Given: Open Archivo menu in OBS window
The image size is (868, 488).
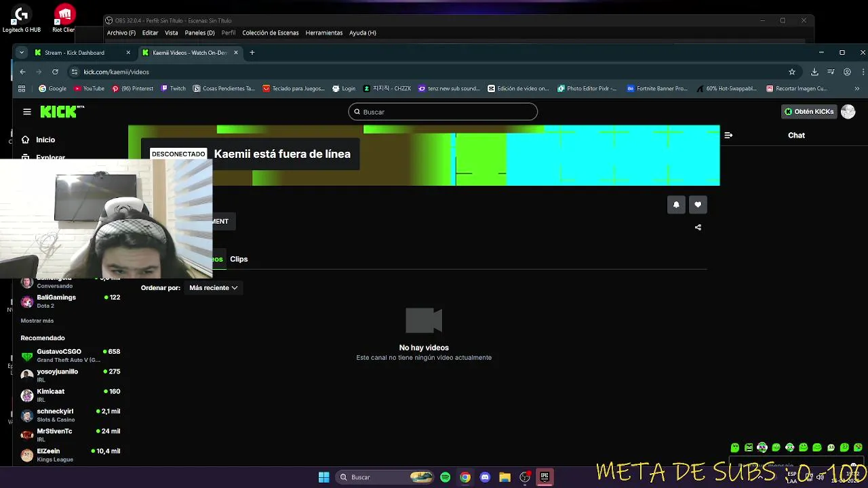Looking at the screenshot, I should [121, 33].
